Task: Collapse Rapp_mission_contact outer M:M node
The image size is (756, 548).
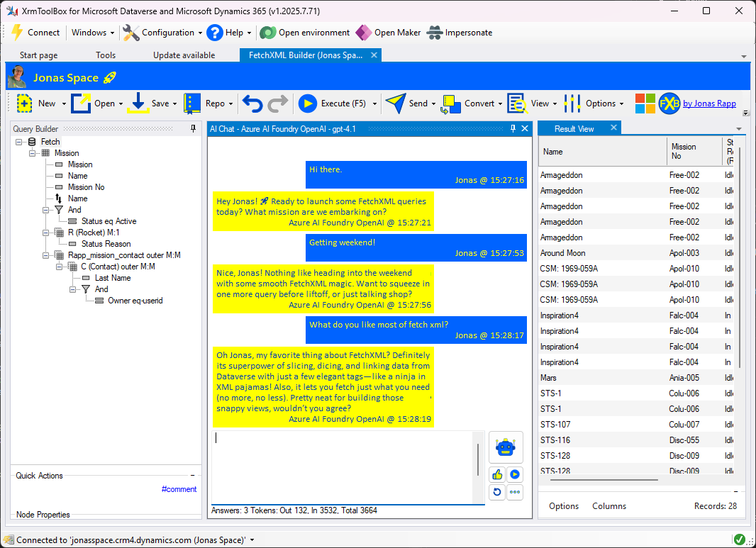Action: [x=46, y=255]
